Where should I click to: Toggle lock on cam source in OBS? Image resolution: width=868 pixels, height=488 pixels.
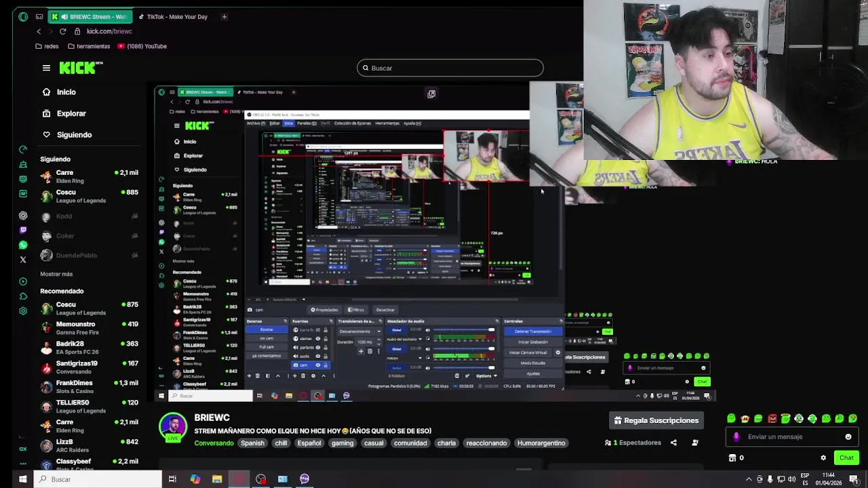325,365
